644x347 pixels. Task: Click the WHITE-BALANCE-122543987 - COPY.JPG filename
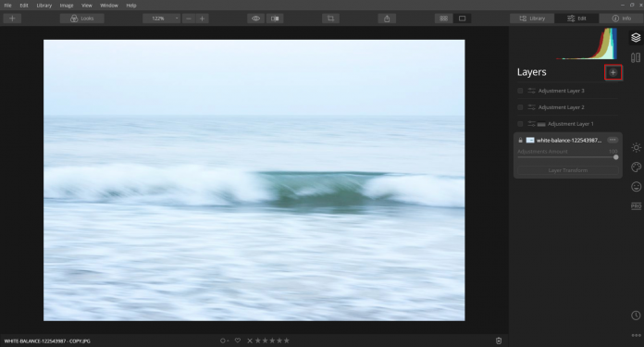(47, 341)
